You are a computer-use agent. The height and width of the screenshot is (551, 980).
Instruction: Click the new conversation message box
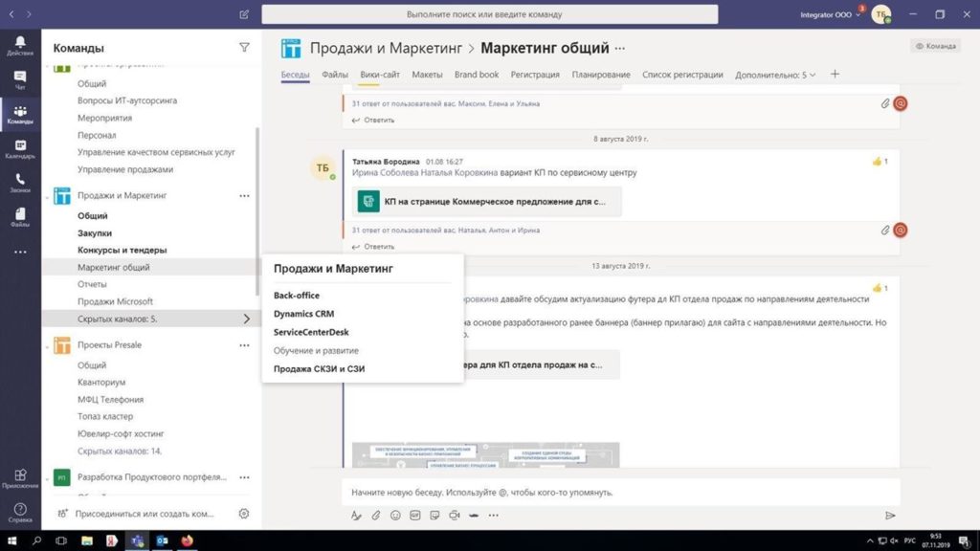pyautogui.click(x=620, y=493)
